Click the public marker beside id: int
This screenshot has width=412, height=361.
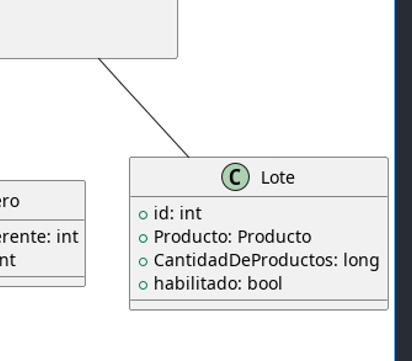coord(143,215)
